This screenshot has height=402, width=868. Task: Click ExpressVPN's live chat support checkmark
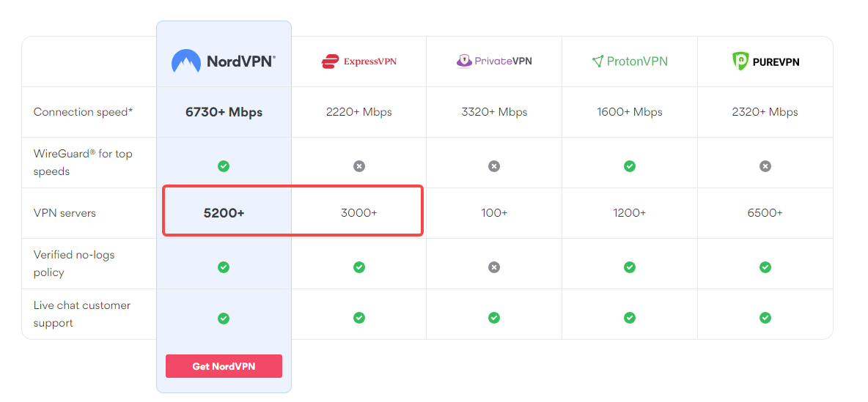tap(359, 318)
